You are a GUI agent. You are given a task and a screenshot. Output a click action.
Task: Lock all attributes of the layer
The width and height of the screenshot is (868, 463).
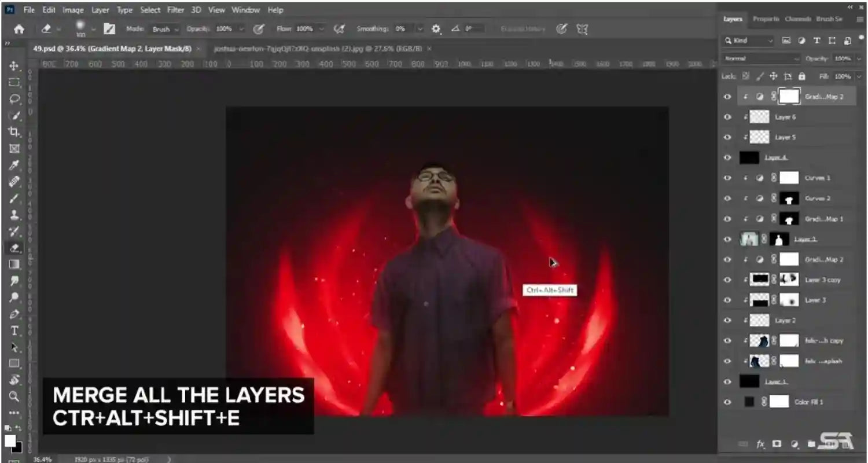tap(802, 76)
